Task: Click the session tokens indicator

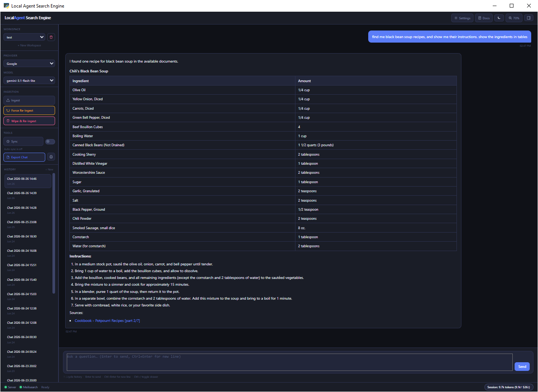Action: [509, 387]
